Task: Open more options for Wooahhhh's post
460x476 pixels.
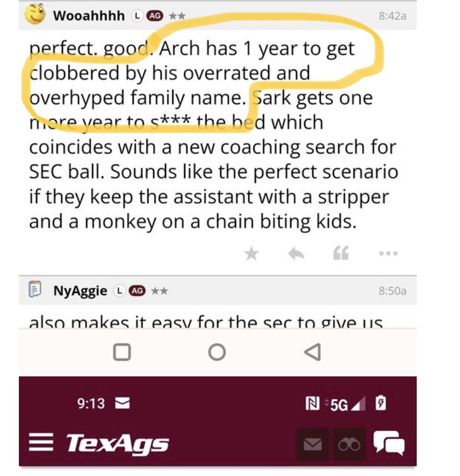Action: (388, 254)
